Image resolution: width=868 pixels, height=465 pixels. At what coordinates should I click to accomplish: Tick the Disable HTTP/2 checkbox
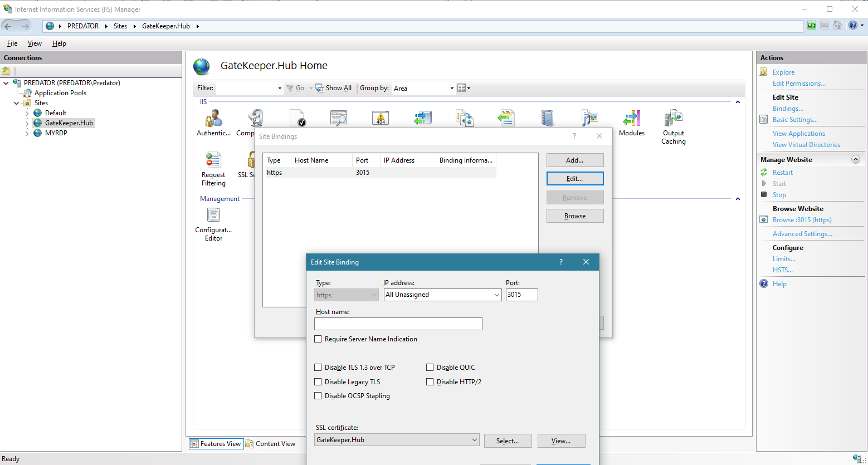click(430, 382)
